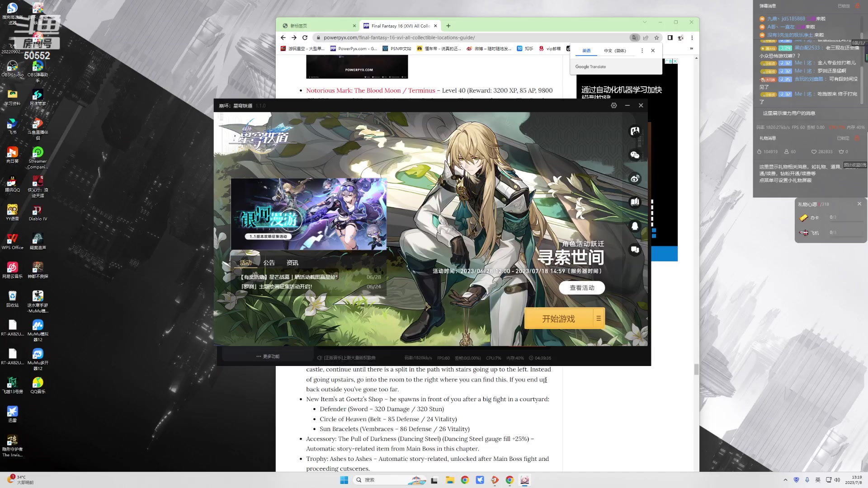868x488 pixels.
Task: Toggle the Chrome side panel icon
Action: 670,38
